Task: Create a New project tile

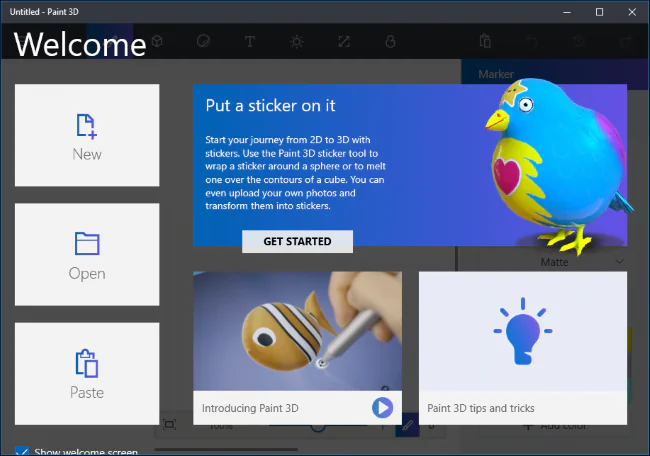Action: 87,135
